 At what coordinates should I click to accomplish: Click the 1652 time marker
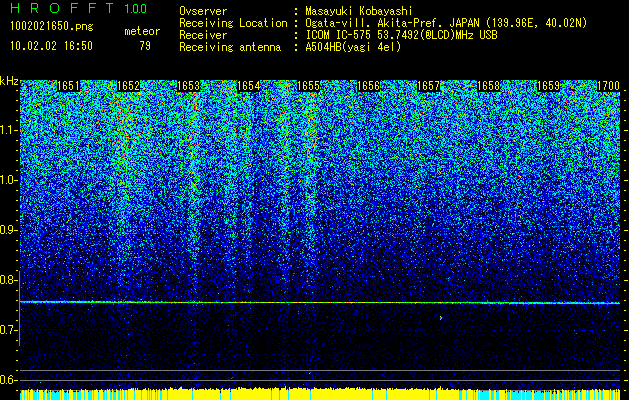tap(128, 86)
